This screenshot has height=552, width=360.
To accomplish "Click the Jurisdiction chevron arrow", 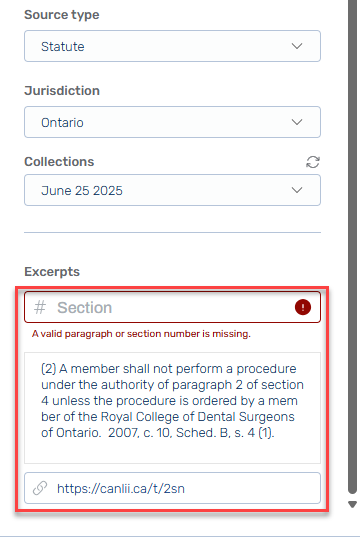I will point(297,122).
